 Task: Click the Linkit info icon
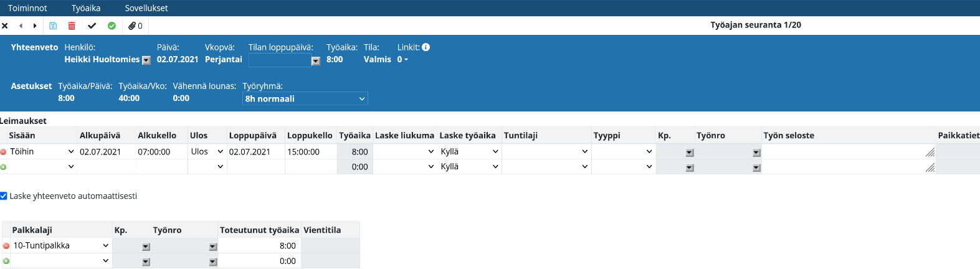[426, 47]
